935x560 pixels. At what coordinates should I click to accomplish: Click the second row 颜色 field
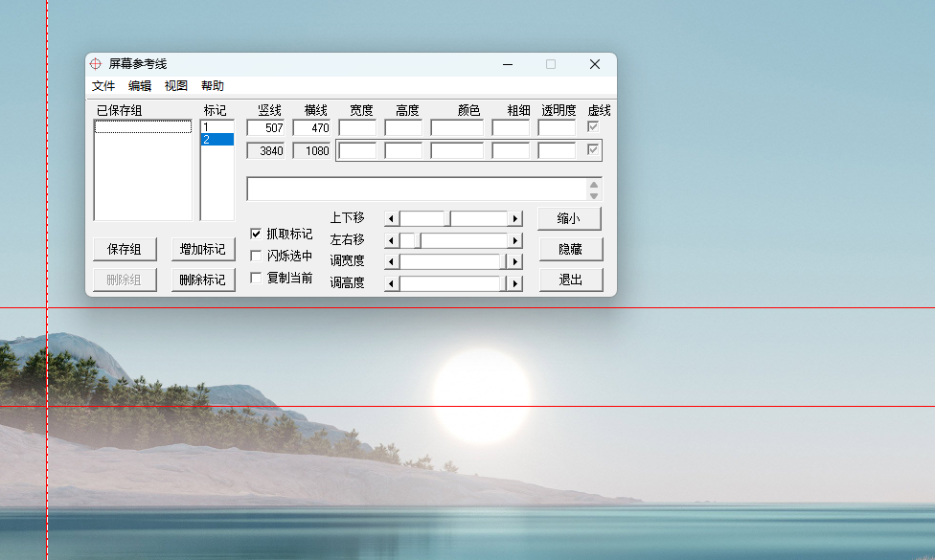[x=457, y=150]
